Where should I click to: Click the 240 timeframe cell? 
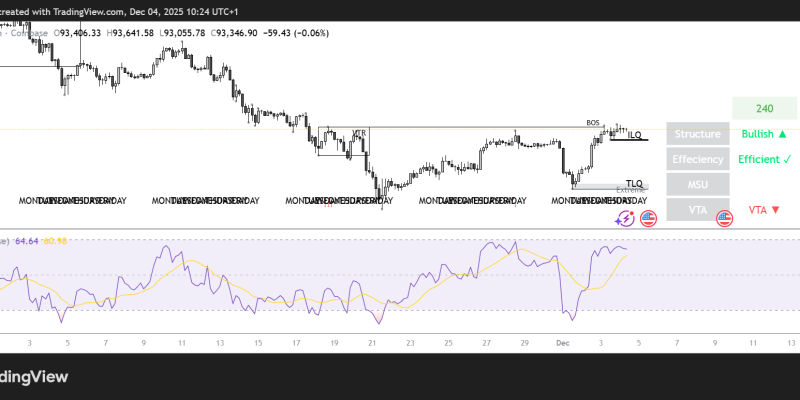click(764, 109)
